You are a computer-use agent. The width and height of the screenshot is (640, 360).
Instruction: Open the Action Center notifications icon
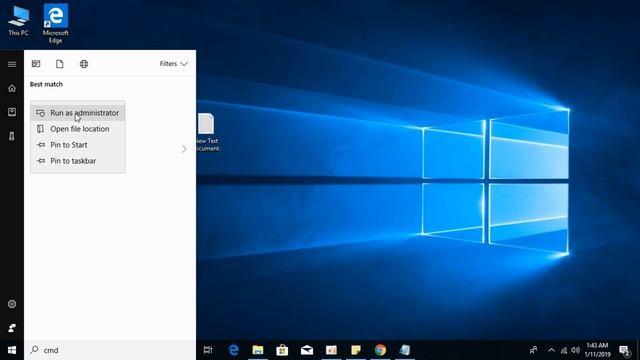click(624, 350)
